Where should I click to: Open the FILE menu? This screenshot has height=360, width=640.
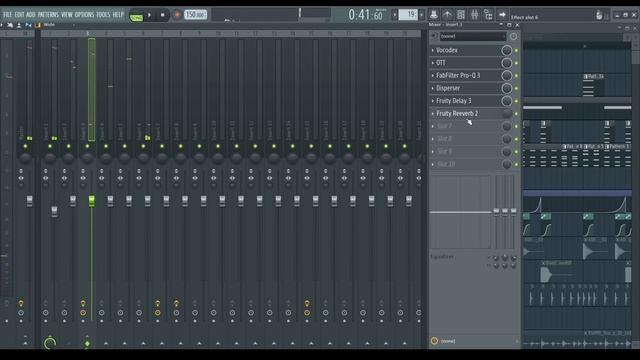[x=7, y=15]
